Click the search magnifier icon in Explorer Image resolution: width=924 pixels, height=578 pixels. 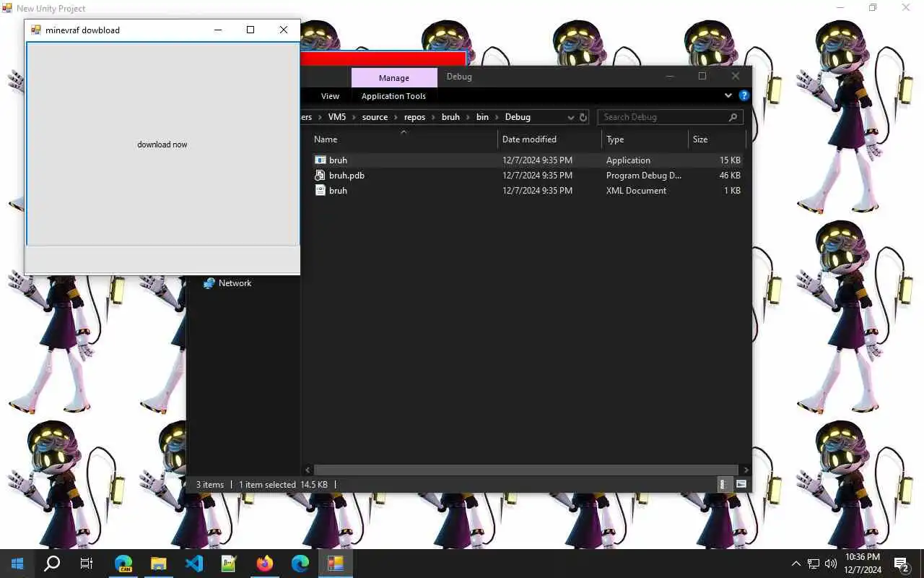[x=733, y=117]
